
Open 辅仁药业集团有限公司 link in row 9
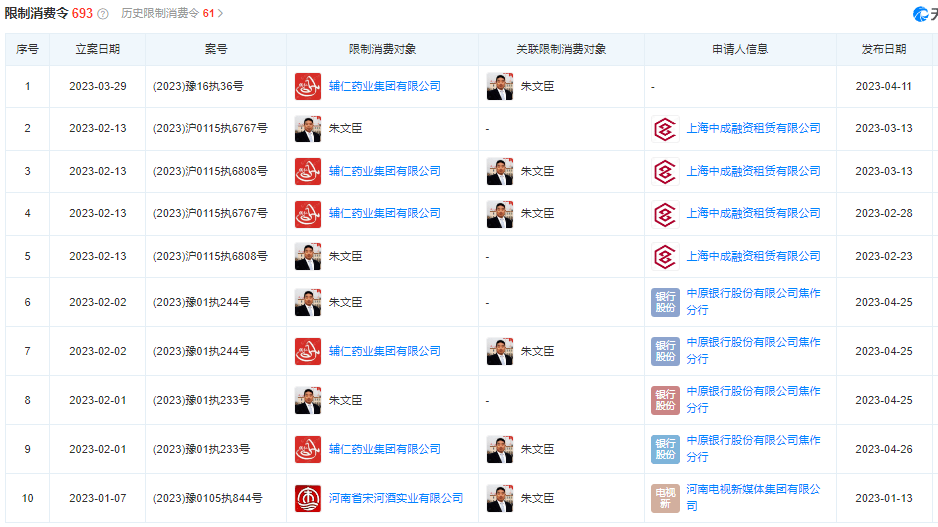click(x=385, y=449)
